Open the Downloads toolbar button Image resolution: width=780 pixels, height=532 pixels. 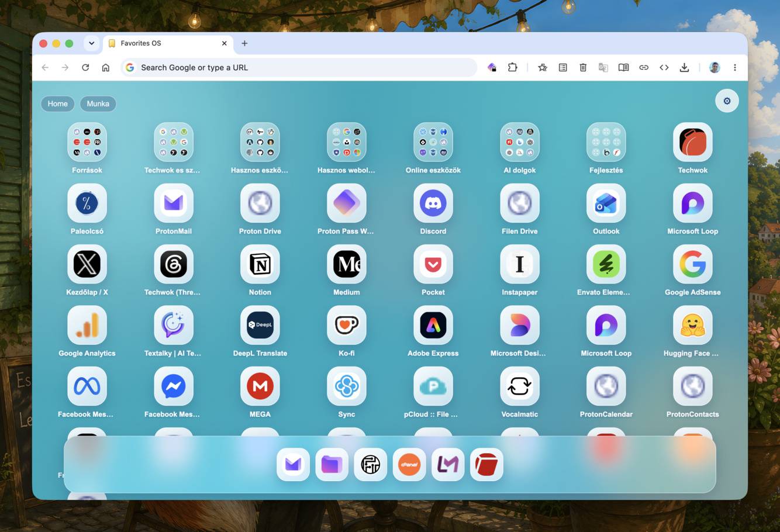(x=684, y=68)
